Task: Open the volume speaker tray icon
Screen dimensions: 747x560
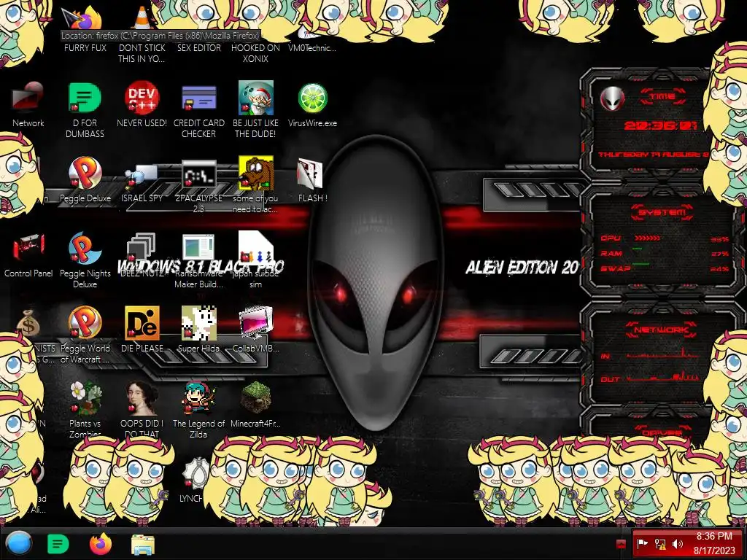Action: pos(678,544)
